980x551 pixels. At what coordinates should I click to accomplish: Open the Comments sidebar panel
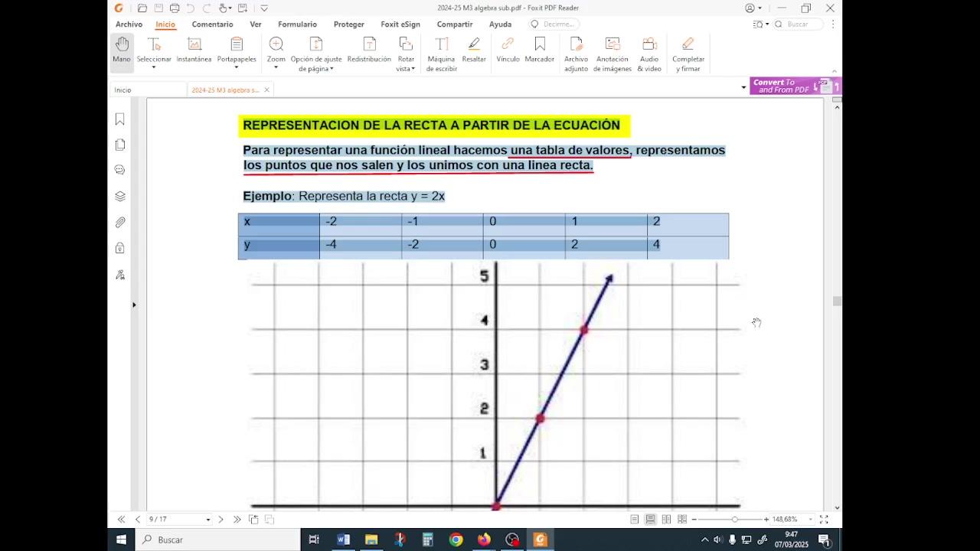[x=120, y=170]
